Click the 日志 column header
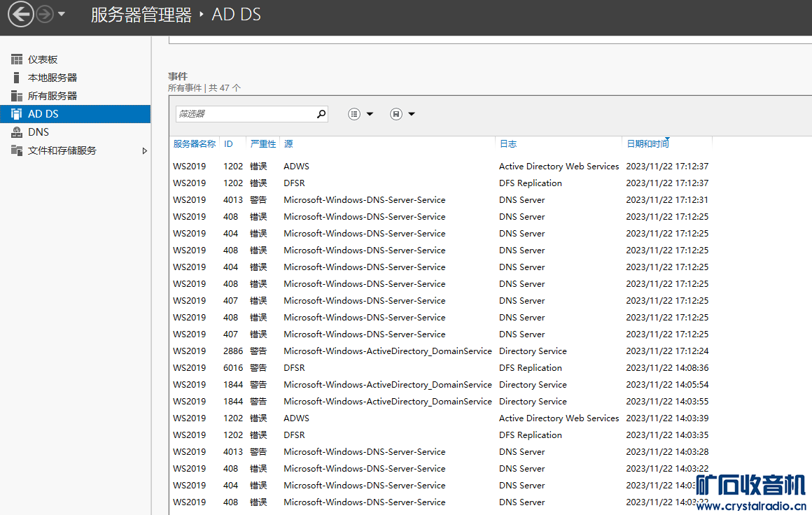 [507, 143]
